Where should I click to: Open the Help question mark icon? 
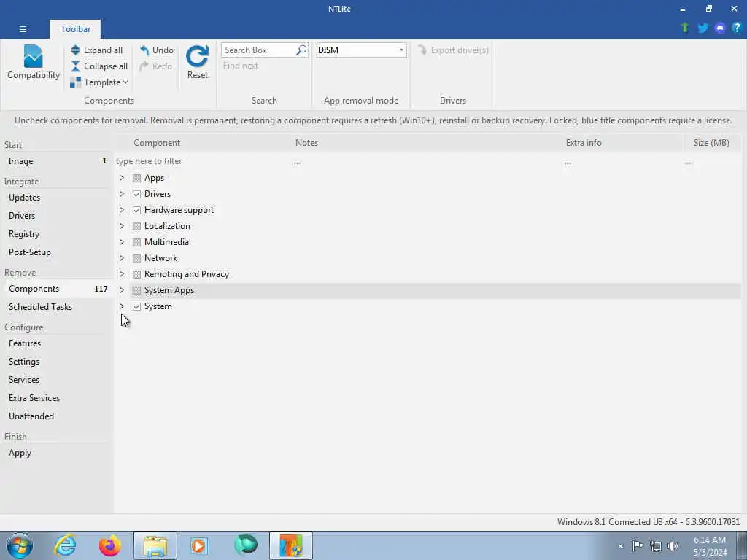(x=737, y=28)
